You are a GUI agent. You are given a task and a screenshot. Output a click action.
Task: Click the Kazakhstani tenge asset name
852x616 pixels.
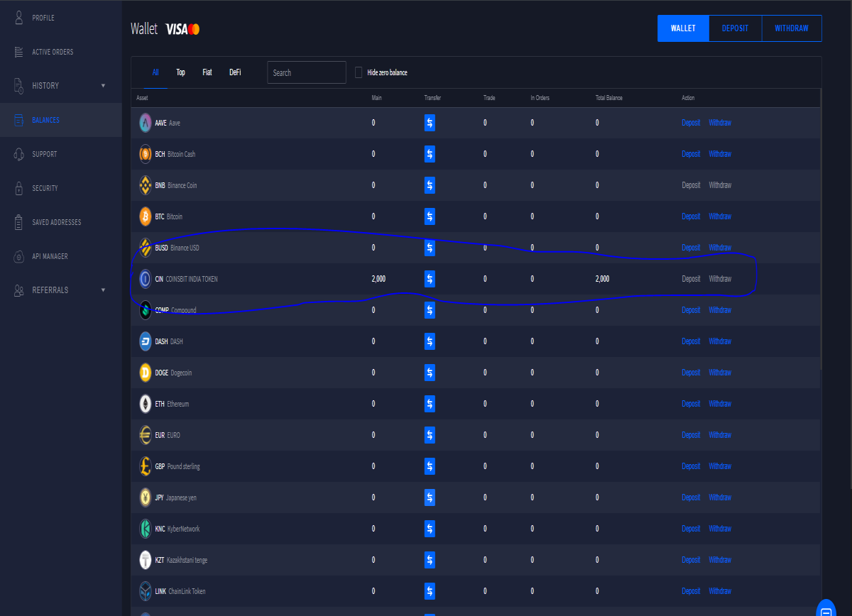point(187,560)
